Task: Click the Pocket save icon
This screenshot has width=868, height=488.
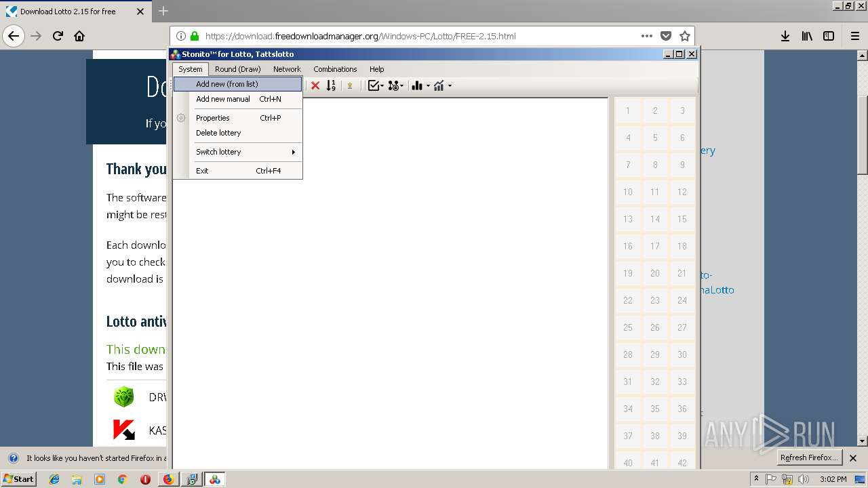Action: click(666, 36)
